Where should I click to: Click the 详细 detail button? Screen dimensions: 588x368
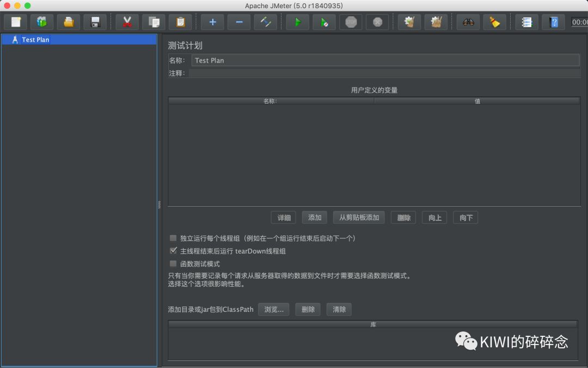pos(284,218)
